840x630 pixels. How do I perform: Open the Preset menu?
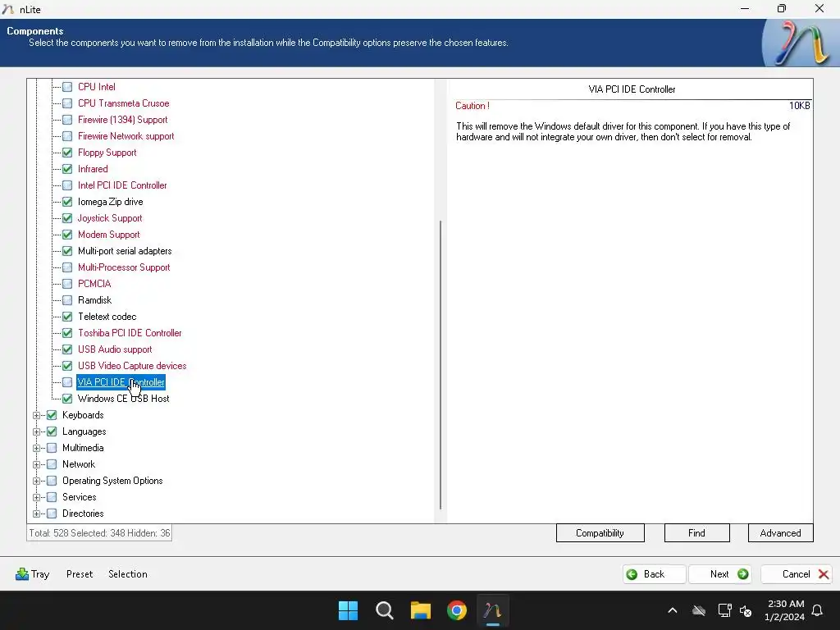pyautogui.click(x=80, y=574)
